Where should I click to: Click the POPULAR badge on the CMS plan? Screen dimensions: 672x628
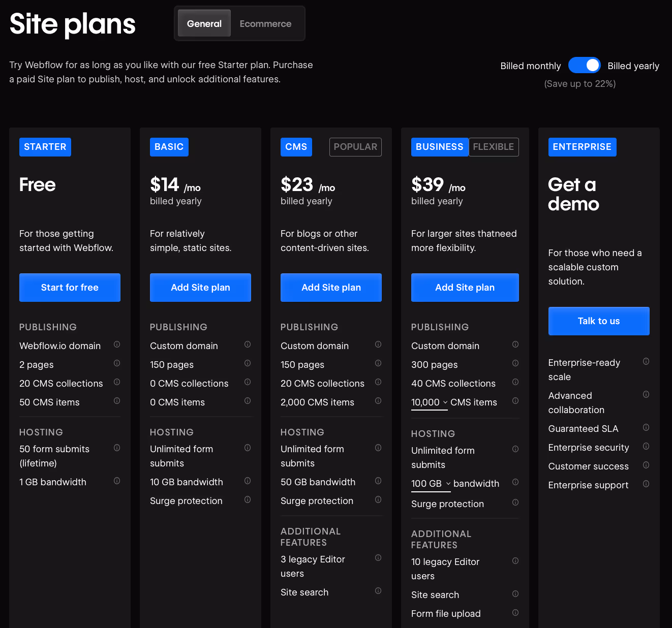click(355, 147)
